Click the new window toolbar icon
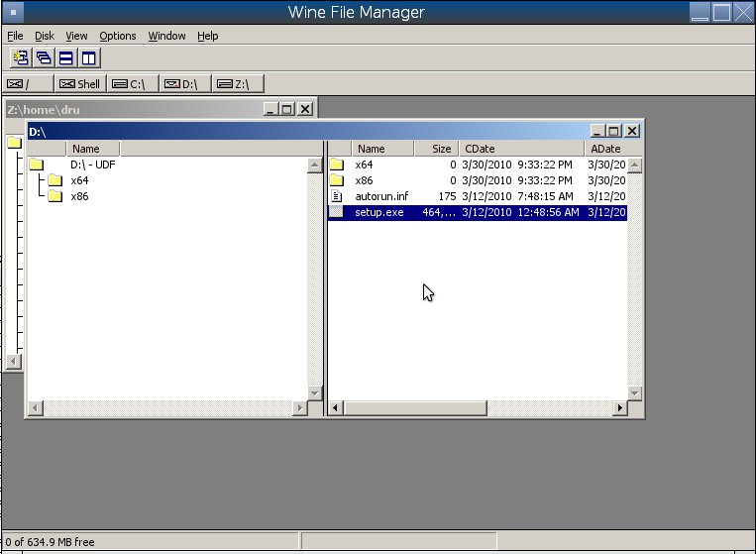The image size is (756, 554). coord(21,58)
